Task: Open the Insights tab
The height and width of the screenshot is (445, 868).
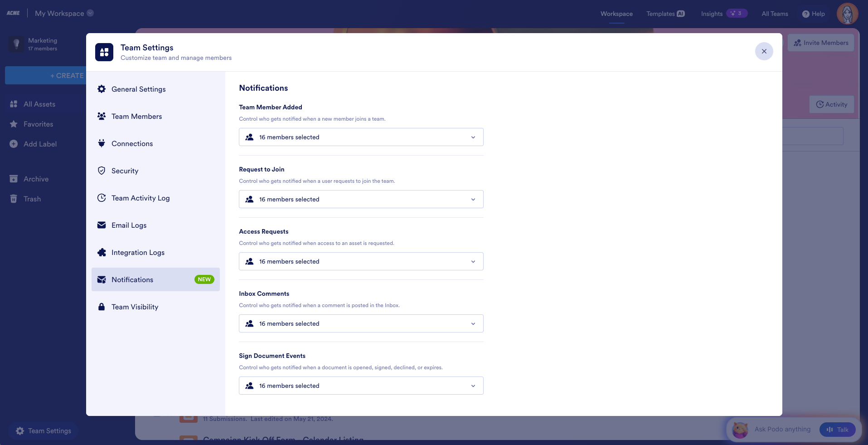Action: click(724, 14)
